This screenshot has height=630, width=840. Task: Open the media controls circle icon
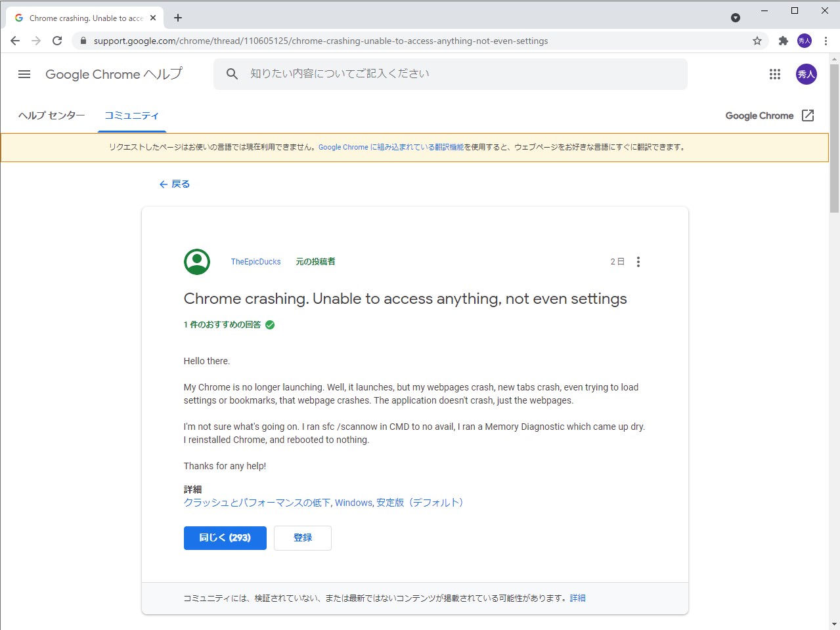pos(735,18)
